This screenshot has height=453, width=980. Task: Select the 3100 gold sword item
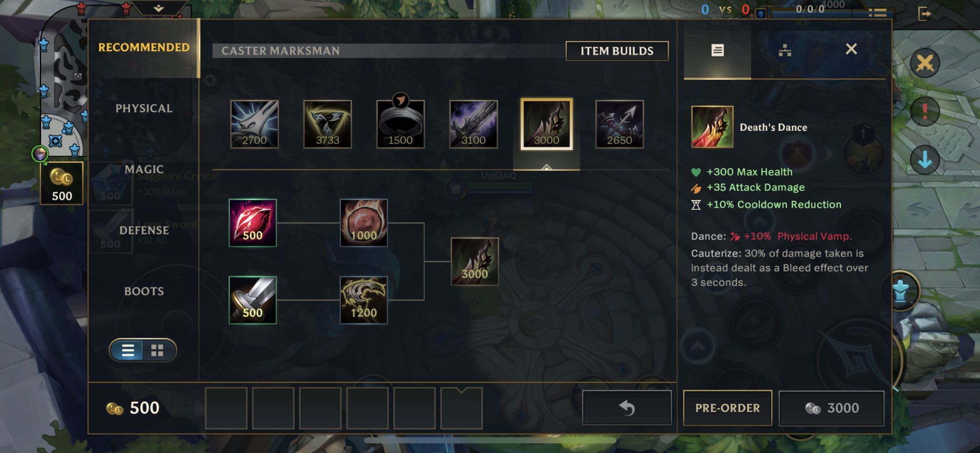(473, 124)
